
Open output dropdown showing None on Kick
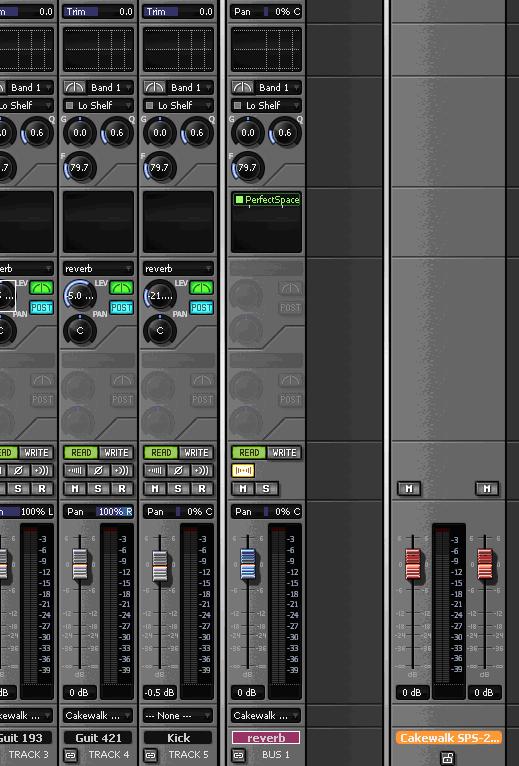[178, 716]
